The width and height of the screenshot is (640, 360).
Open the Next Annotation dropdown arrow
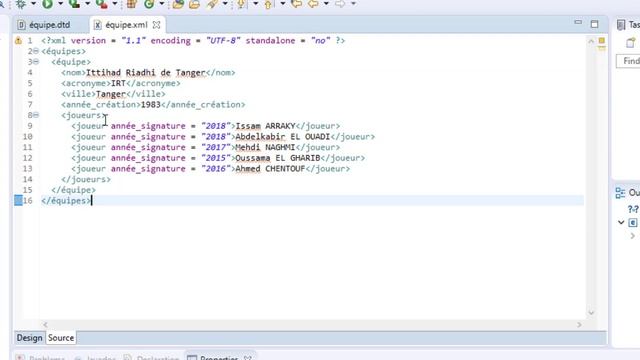[x=256, y=4]
